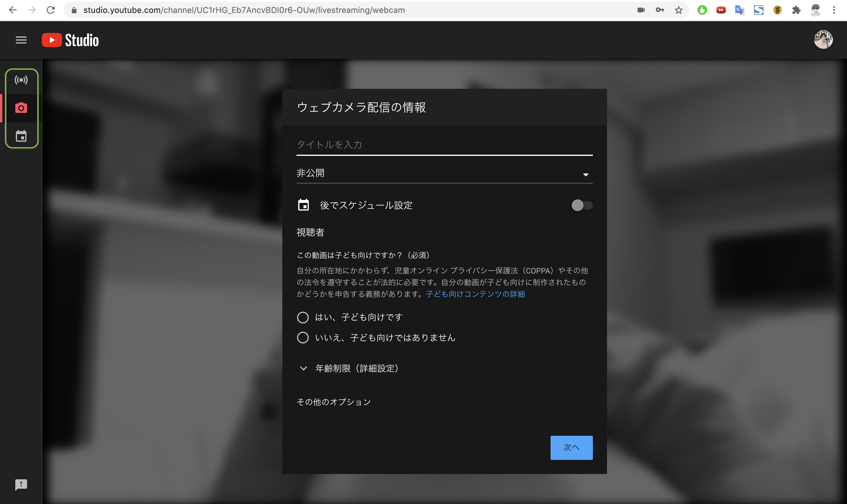Screen dimensions: 847x504
Task: Click the 次へ button
Action: [x=571, y=448]
